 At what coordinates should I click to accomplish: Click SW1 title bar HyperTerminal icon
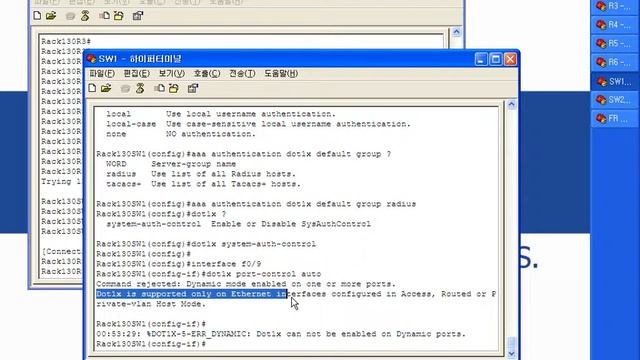click(x=91, y=59)
